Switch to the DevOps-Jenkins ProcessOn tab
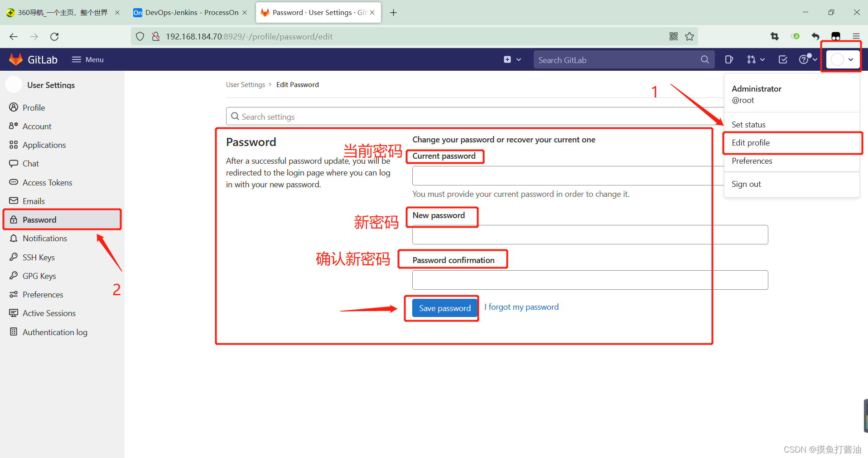The image size is (868, 458). click(190, 13)
